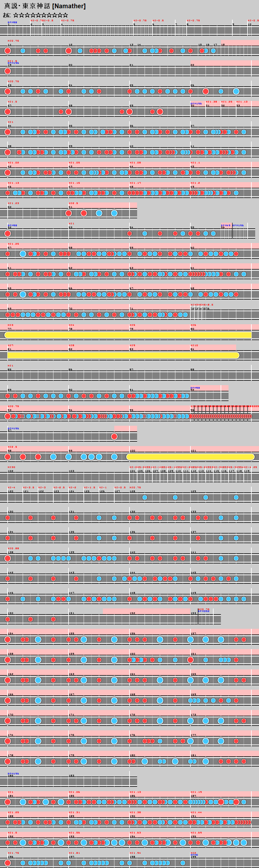Image resolution: width=259 pixels, height=868 pixels.
Task: Select the measure 12 number marker
Action: (70, 44)
